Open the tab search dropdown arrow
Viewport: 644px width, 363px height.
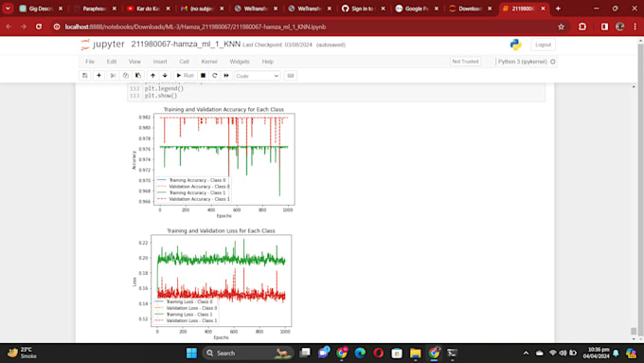(8, 9)
